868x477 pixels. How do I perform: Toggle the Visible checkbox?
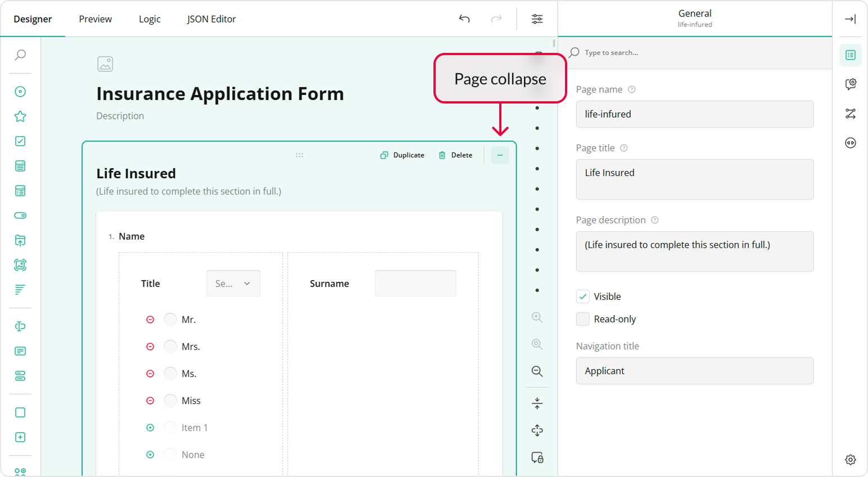click(583, 296)
